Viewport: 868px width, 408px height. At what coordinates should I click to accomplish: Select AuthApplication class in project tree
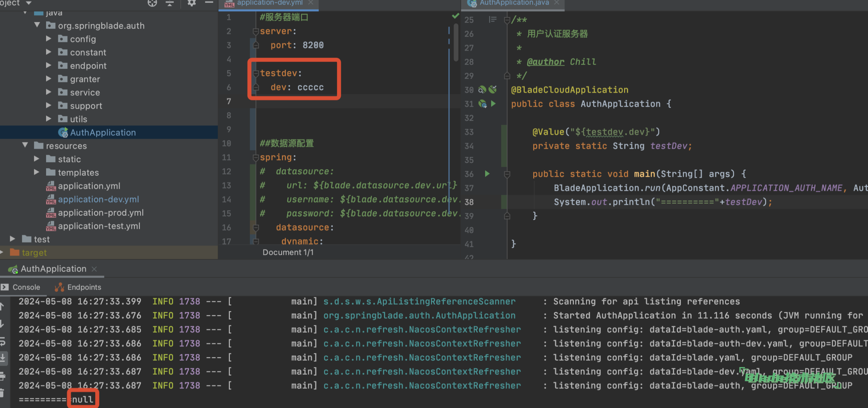click(x=103, y=132)
